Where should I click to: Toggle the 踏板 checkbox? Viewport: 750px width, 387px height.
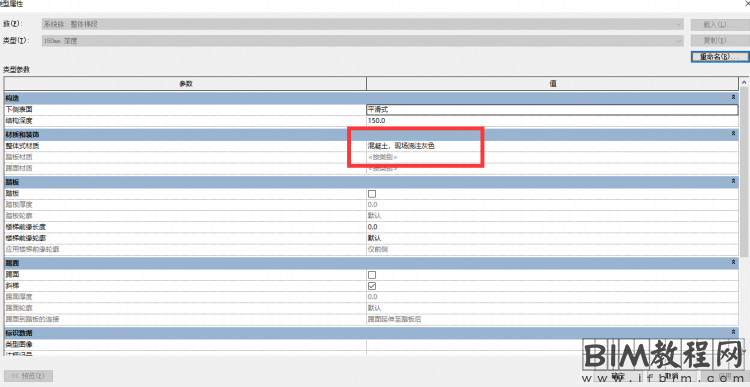(372, 194)
